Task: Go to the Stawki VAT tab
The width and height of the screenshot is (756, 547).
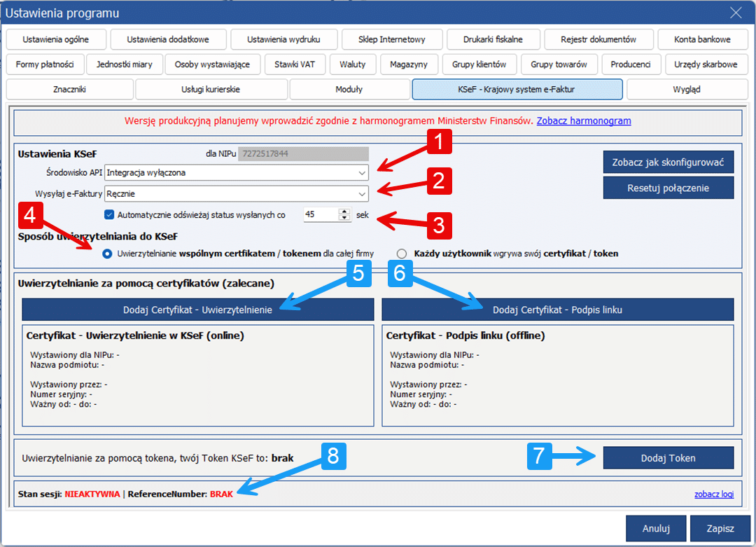Action: pyautogui.click(x=295, y=64)
